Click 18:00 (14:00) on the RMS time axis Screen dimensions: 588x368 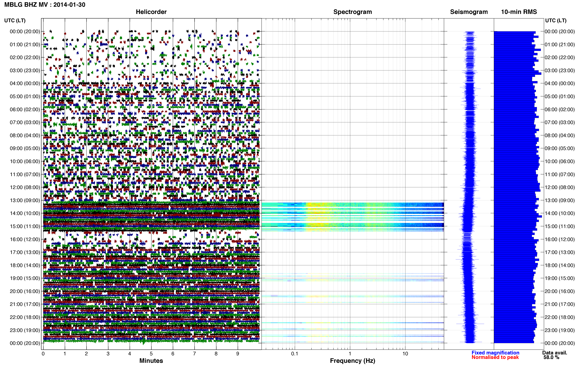click(x=560, y=265)
